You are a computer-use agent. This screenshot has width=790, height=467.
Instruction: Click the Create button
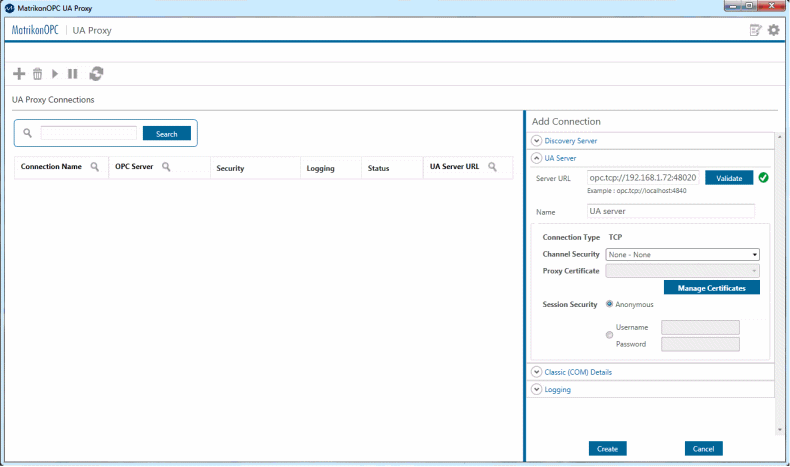(607, 448)
